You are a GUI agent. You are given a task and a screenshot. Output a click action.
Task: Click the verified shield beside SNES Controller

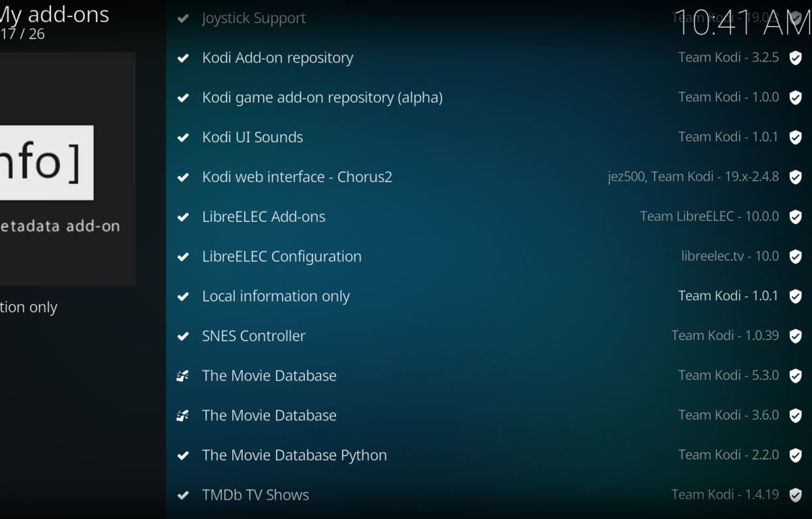[x=795, y=336]
